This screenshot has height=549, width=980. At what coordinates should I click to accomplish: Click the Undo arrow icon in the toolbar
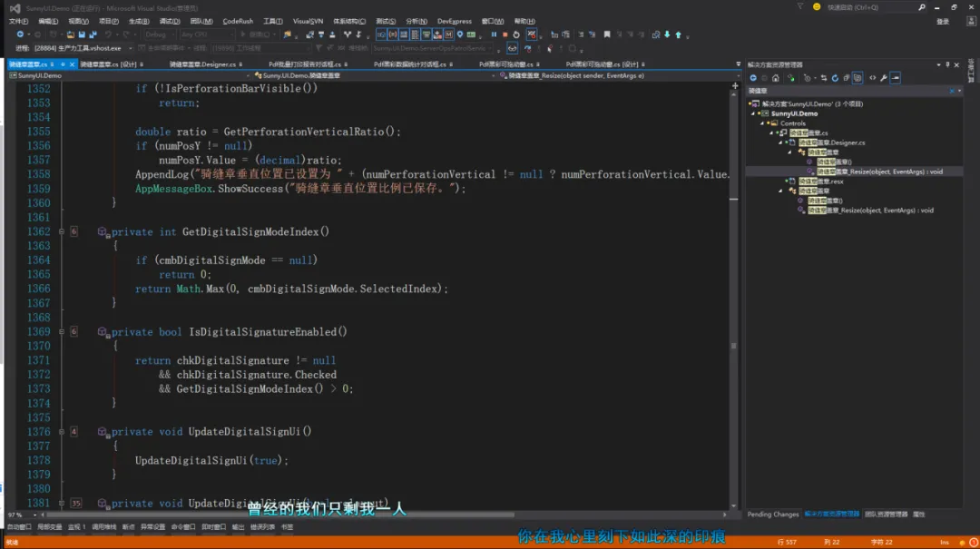(x=108, y=34)
